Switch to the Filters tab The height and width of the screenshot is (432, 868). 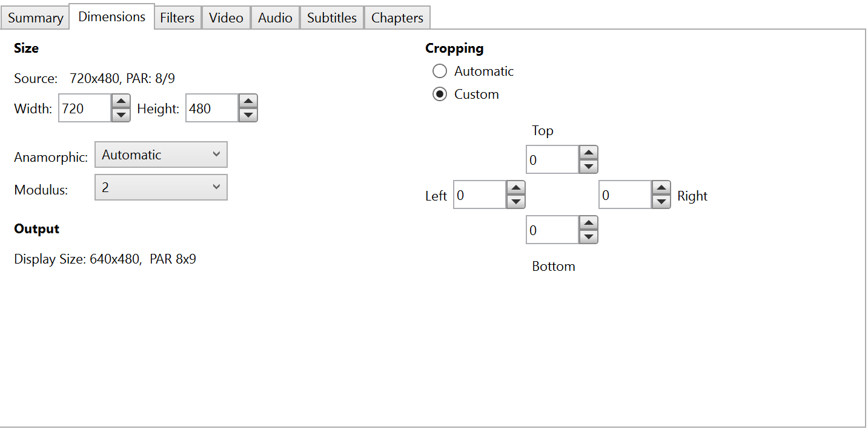pos(177,18)
